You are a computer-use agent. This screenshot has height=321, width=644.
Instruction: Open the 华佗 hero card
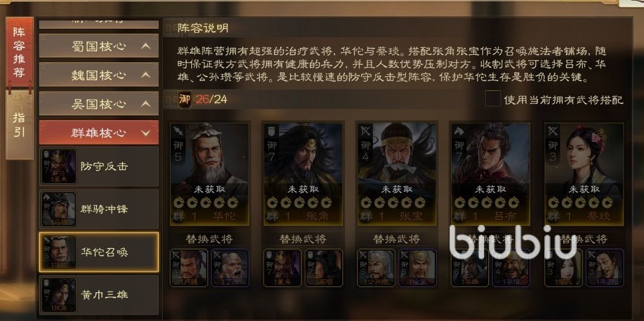(209, 174)
